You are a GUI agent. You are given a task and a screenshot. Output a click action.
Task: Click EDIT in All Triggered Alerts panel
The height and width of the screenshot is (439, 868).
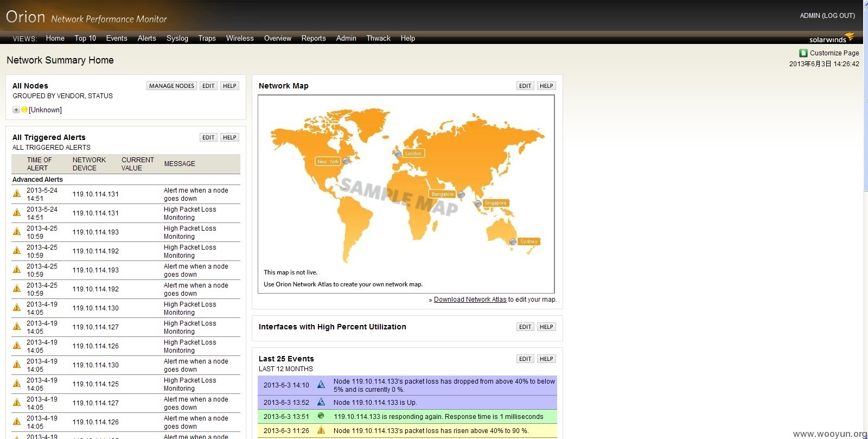coord(208,137)
